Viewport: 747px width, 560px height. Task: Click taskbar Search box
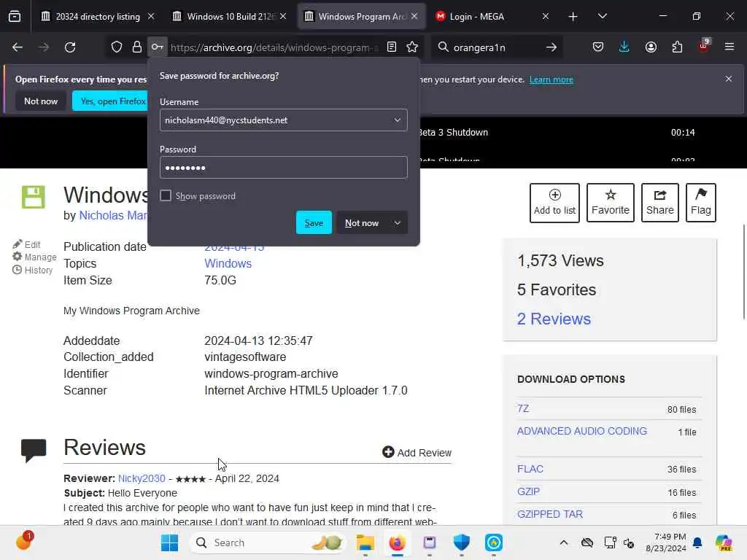tap(268, 542)
